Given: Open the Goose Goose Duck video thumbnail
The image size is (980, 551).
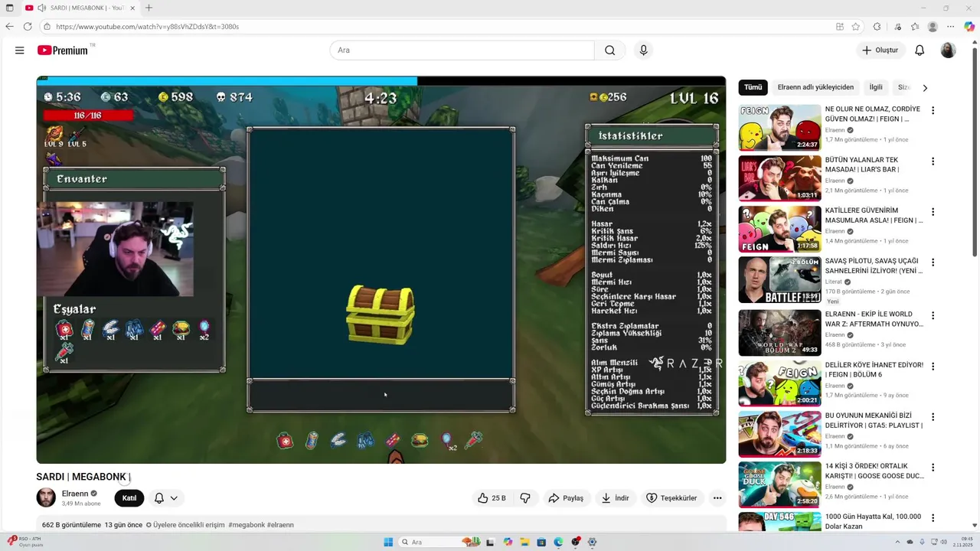Looking at the screenshot, I should tap(779, 484).
